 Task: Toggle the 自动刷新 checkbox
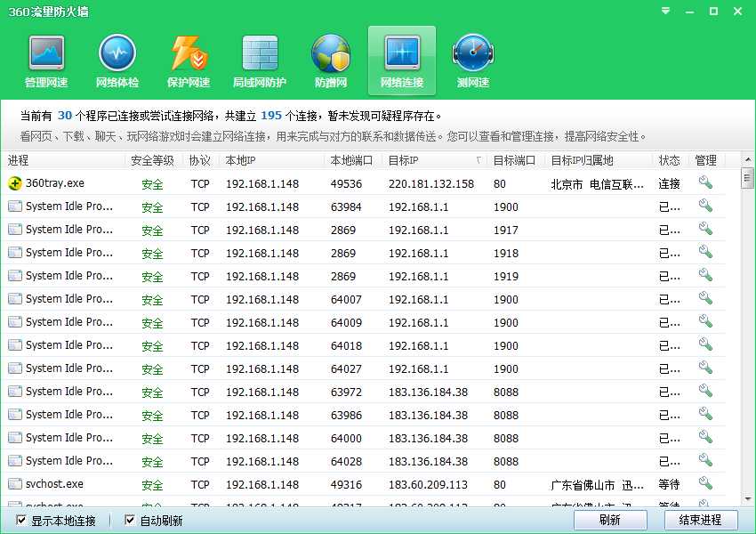click(129, 520)
